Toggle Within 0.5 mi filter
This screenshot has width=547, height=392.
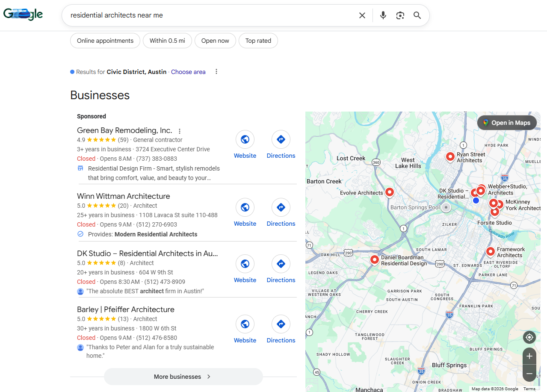point(167,41)
